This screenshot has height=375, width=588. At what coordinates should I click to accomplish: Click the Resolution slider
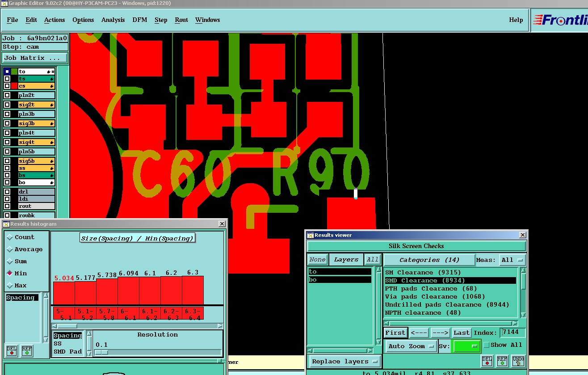coord(159,352)
